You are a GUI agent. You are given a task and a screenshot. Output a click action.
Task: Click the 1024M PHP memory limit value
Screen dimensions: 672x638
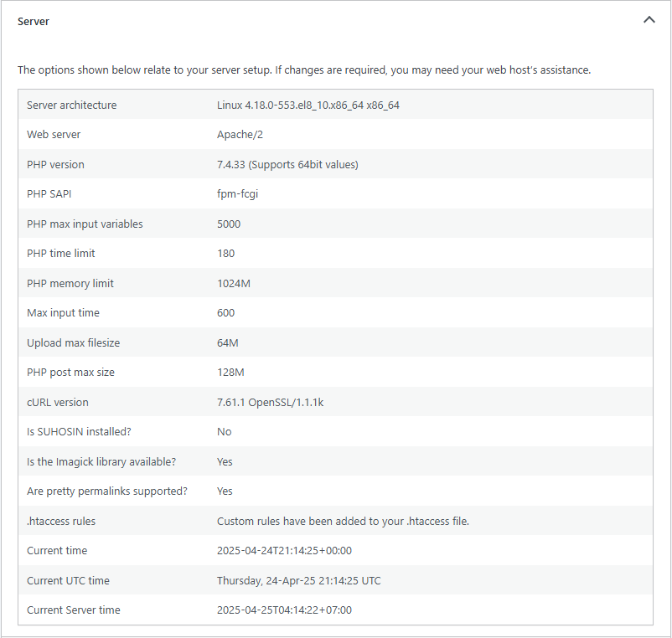pyautogui.click(x=233, y=284)
